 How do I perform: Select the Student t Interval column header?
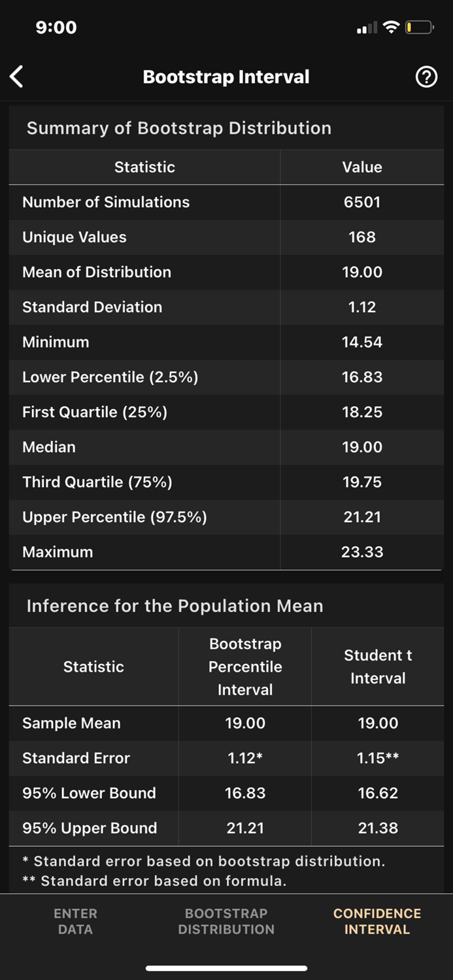378,666
